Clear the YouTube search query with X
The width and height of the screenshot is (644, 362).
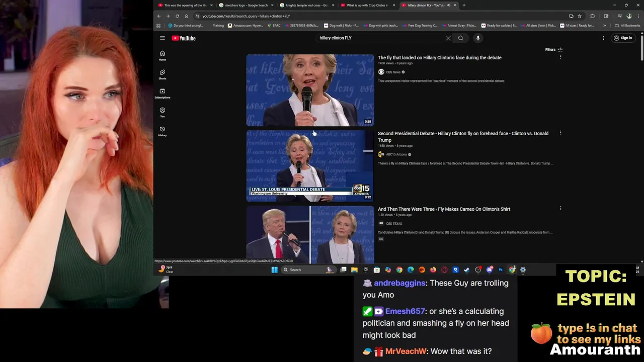pos(448,38)
